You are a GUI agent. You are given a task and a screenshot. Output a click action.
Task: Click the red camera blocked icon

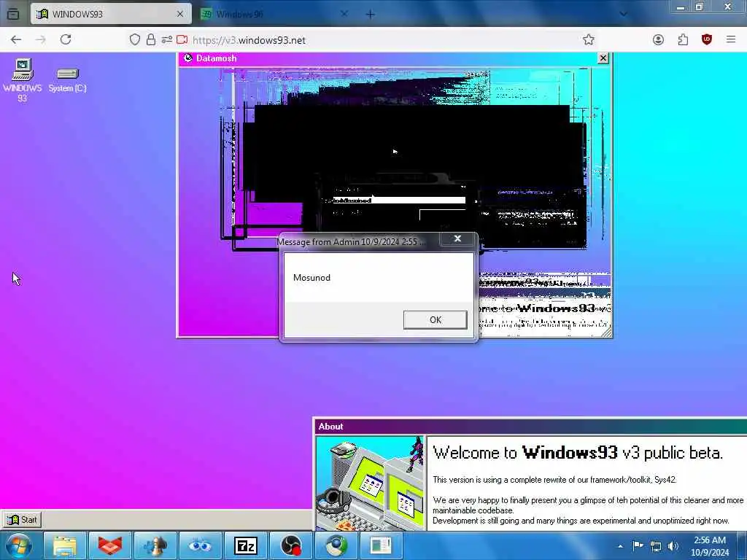tap(182, 39)
